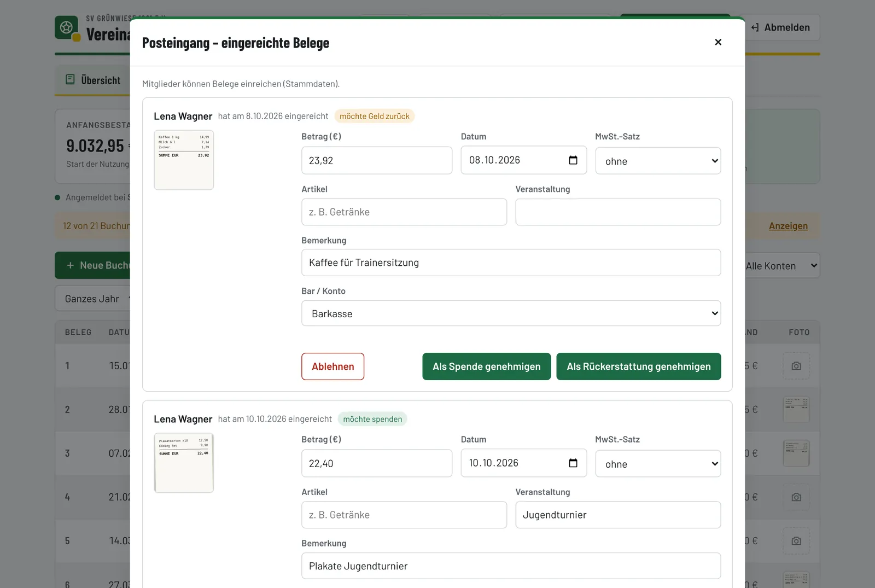This screenshot has width=875, height=588.
Task: Click the camera icon in table row 4
Action: pyautogui.click(x=796, y=497)
